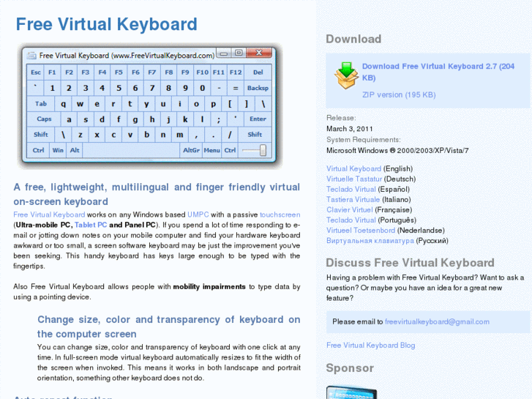This screenshot has width=532, height=399.
Task: Click the Free Virtual Keyboard page title
Action: coord(107,24)
